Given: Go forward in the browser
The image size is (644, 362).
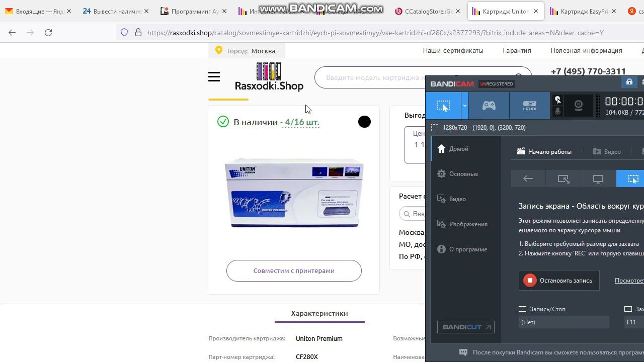Looking at the screenshot, I should pyautogui.click(x=30, y=33).
